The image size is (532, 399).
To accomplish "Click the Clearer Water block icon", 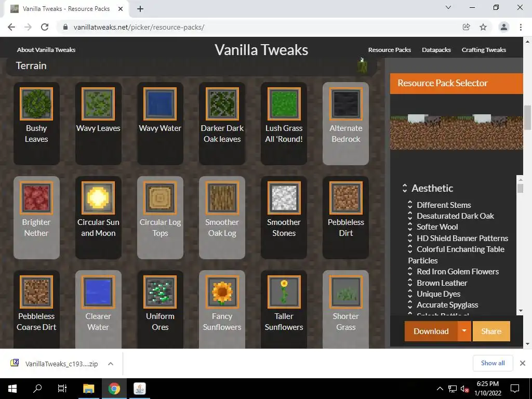I will (98, 292).
